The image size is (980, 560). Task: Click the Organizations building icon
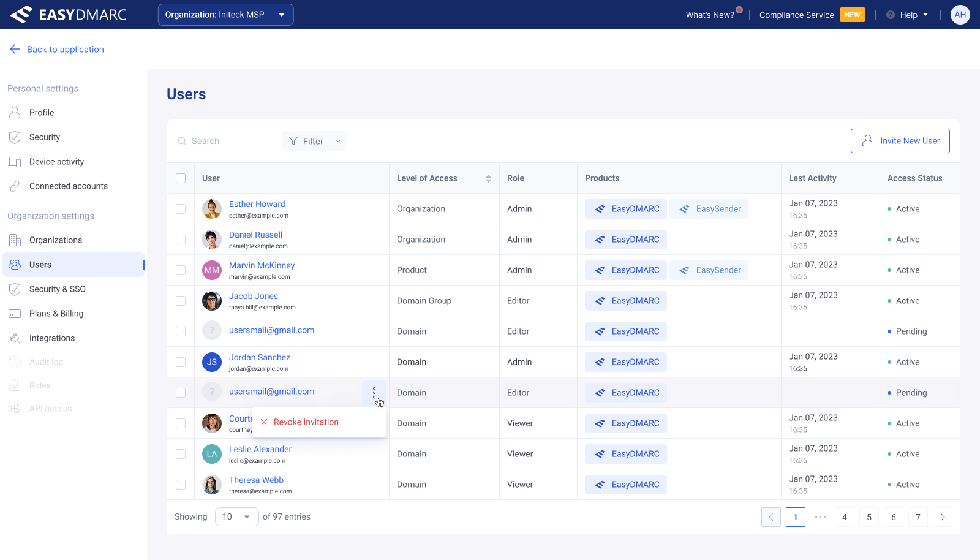point(15,240)
